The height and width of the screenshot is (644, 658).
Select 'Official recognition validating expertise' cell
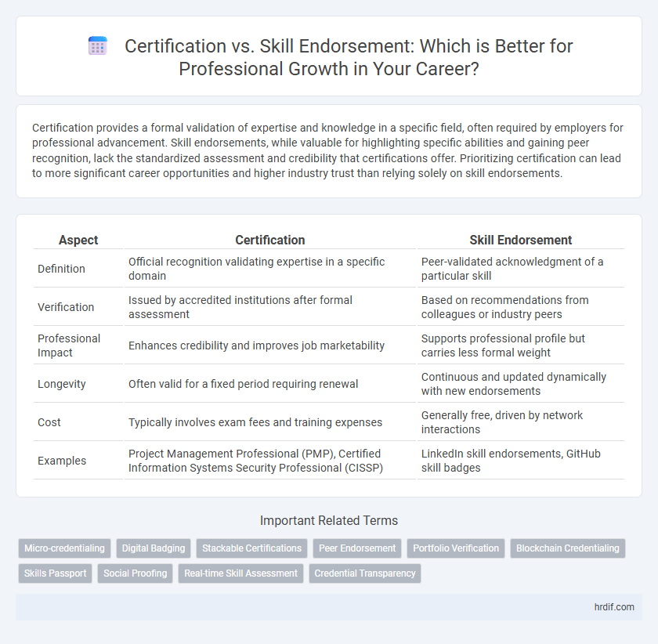[x=269, y=269]
